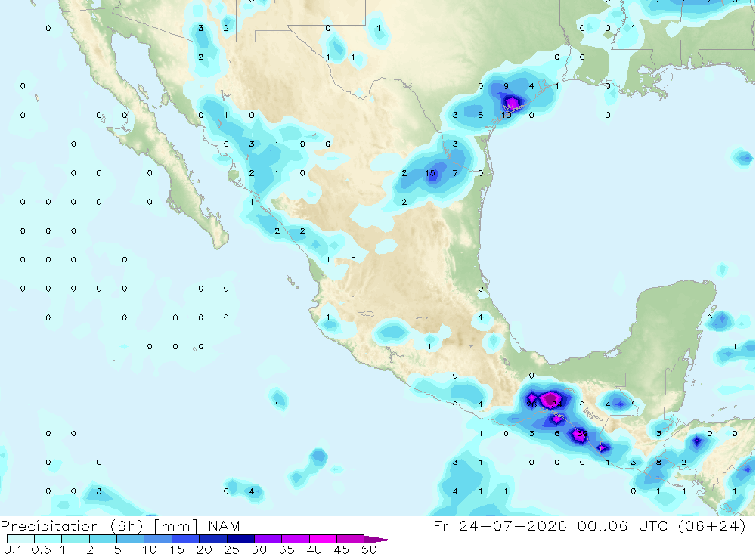This screenshot has height=554, width=756.
Task: Click the "0.1" legend scale label
Action: pos(13,549)
